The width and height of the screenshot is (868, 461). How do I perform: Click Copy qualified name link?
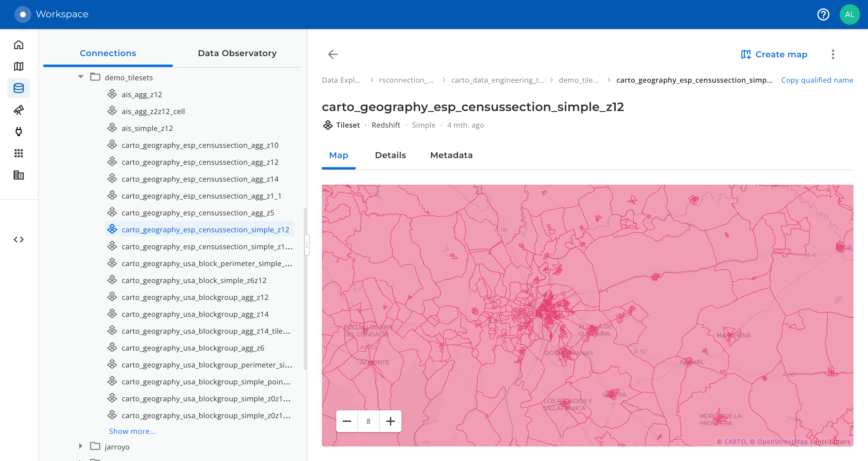coord(817,80)
